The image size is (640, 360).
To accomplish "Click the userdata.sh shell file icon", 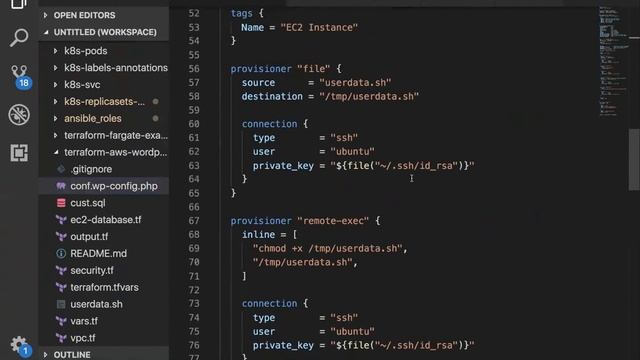I will pos(61,304).
